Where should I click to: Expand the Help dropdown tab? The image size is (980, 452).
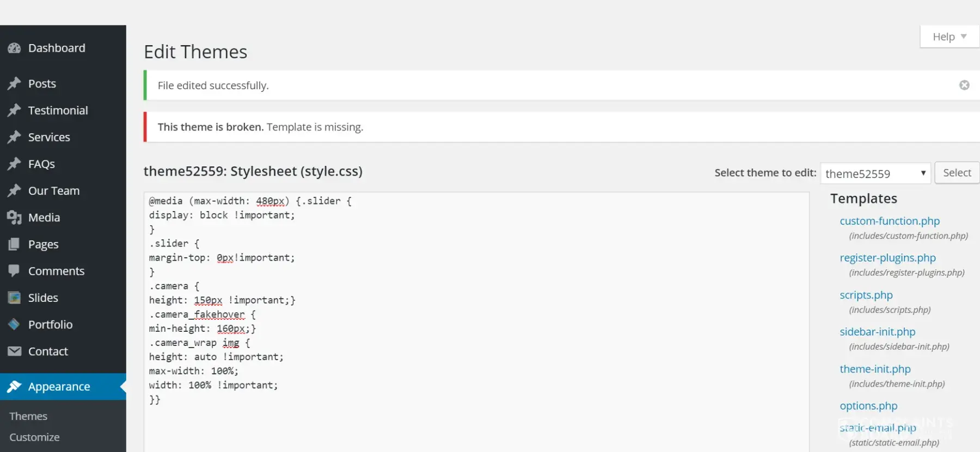[x=949, y=37]
